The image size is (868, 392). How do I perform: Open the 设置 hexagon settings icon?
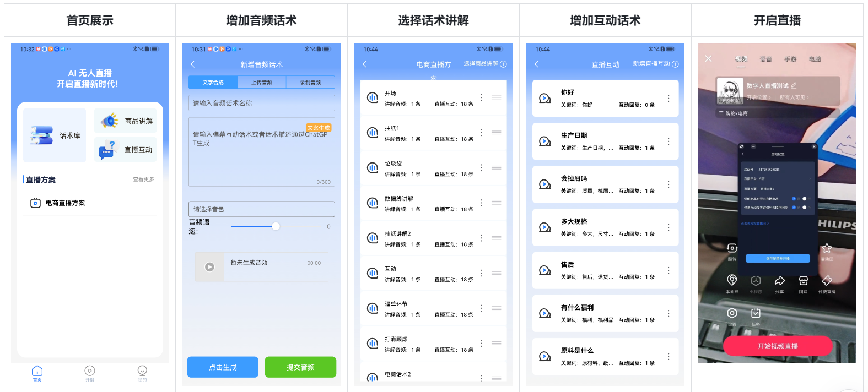tap(732, 313)
